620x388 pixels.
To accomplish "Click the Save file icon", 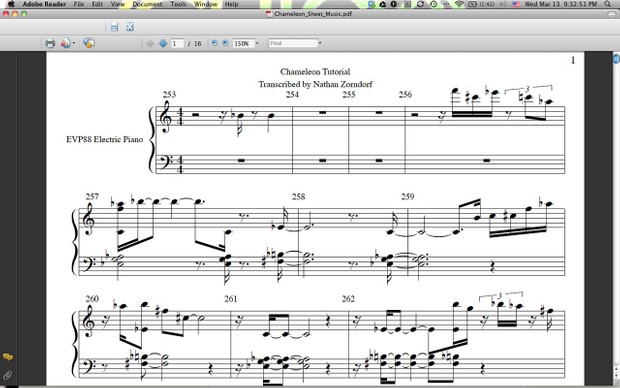I will click(x=115, y=27).
